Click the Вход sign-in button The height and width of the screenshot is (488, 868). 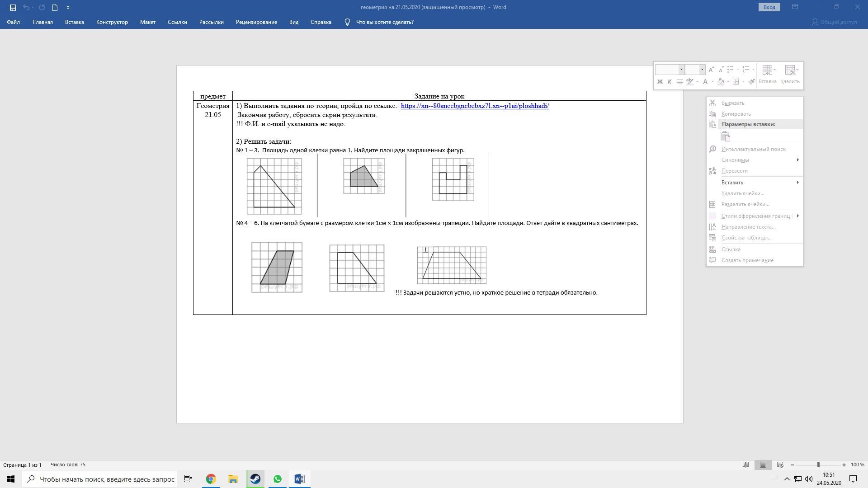pyautogui.click(x=769, y=7)
